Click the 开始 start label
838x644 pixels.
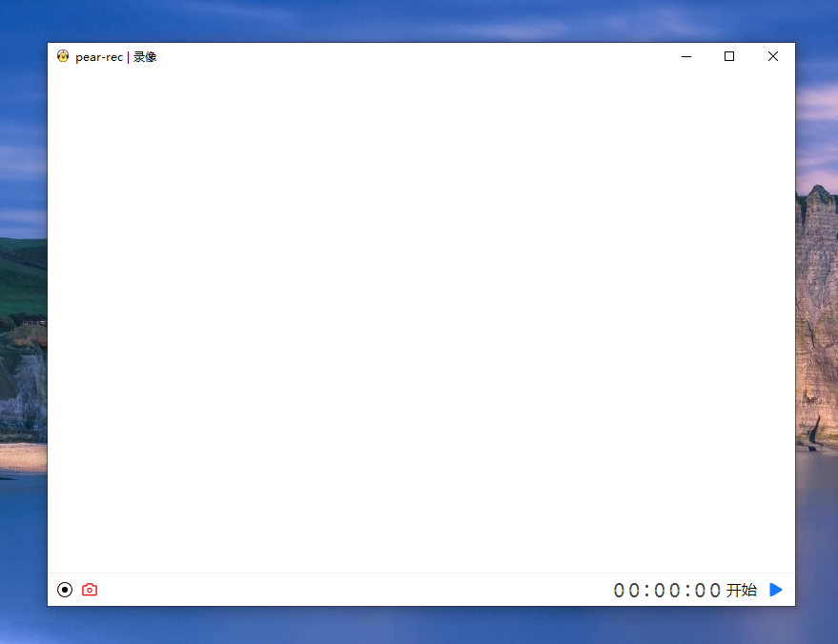741,590
